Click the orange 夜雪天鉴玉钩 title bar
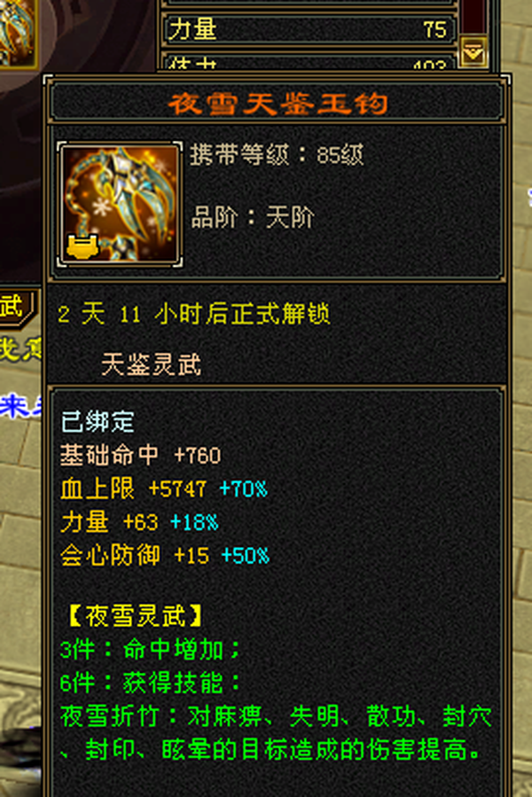532x797 pixels. tap(278, 103)
